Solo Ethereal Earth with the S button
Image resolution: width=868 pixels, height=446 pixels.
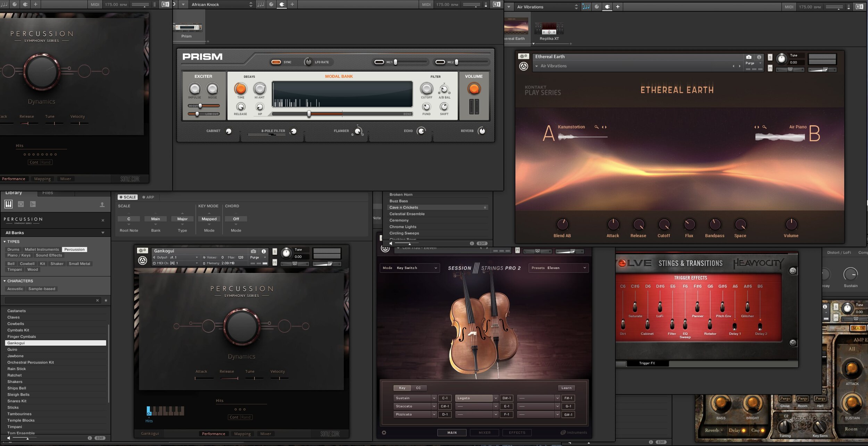point(770,57)
